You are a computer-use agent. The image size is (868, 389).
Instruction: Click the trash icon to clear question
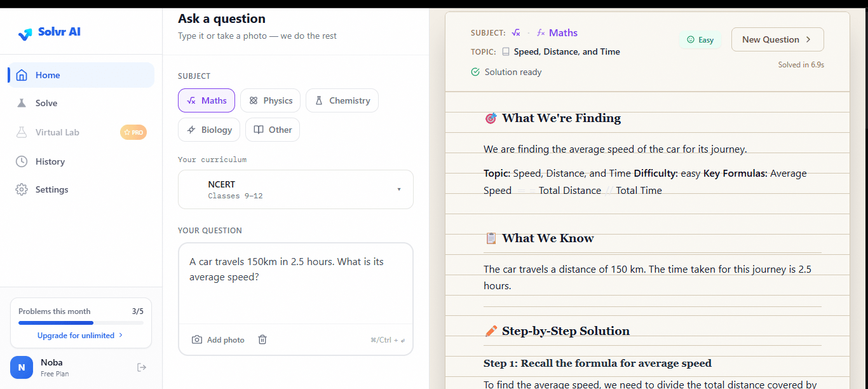(262, 340)
